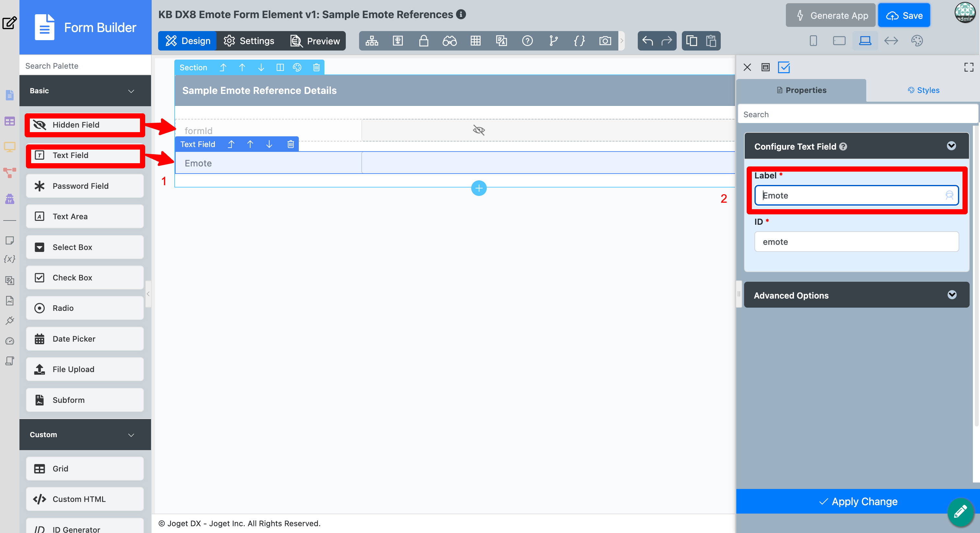Switch to the Styles tab
Viewport: 980px width, 533px height.
pos(923,90)
